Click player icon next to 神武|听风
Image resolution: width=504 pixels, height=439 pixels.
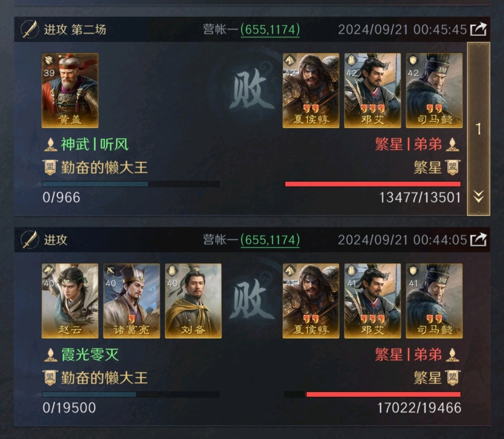pyautogui.click(x=50, y=144)
